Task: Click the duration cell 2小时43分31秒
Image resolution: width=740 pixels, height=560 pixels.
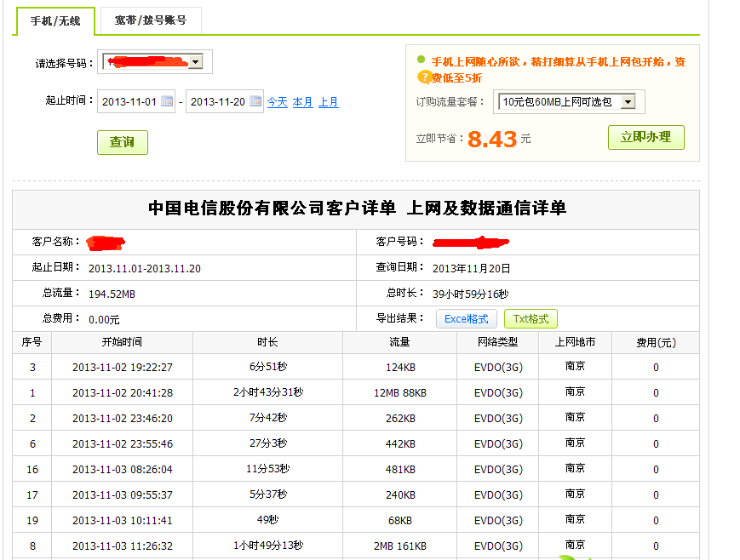Action: (x=268, y=392)
